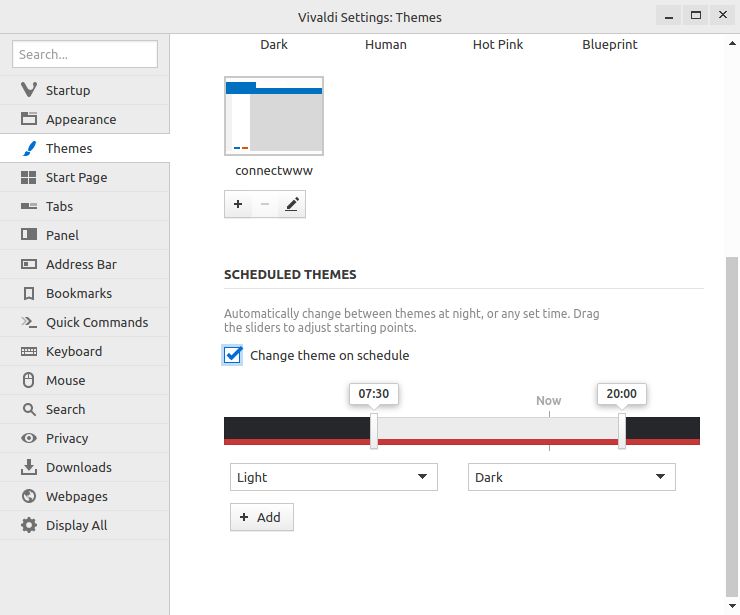Screen dimensions: 740x615
Task: Click the plus icon below connectwww theme
Action: coord(238,205)
